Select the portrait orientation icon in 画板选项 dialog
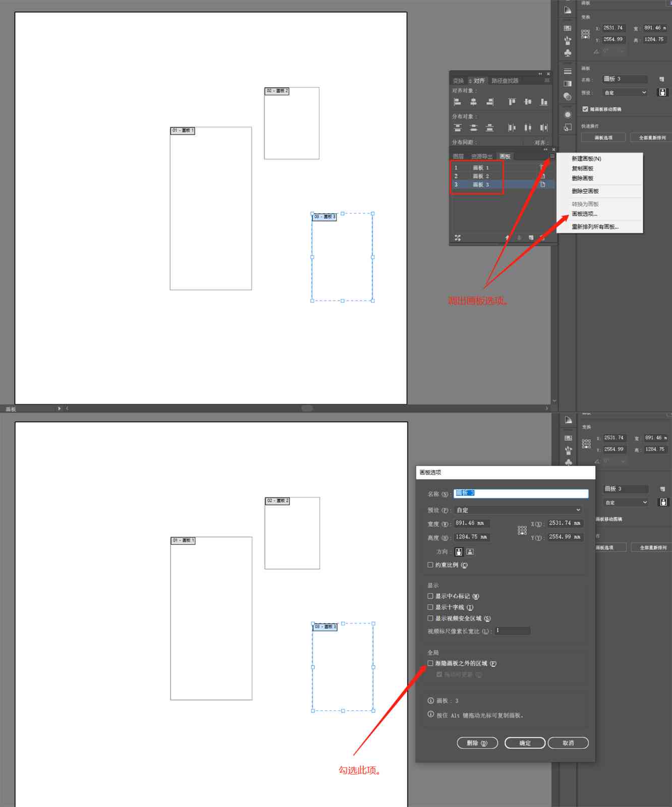The width and height of the screenshot is (672, 807). click(459, 552)
